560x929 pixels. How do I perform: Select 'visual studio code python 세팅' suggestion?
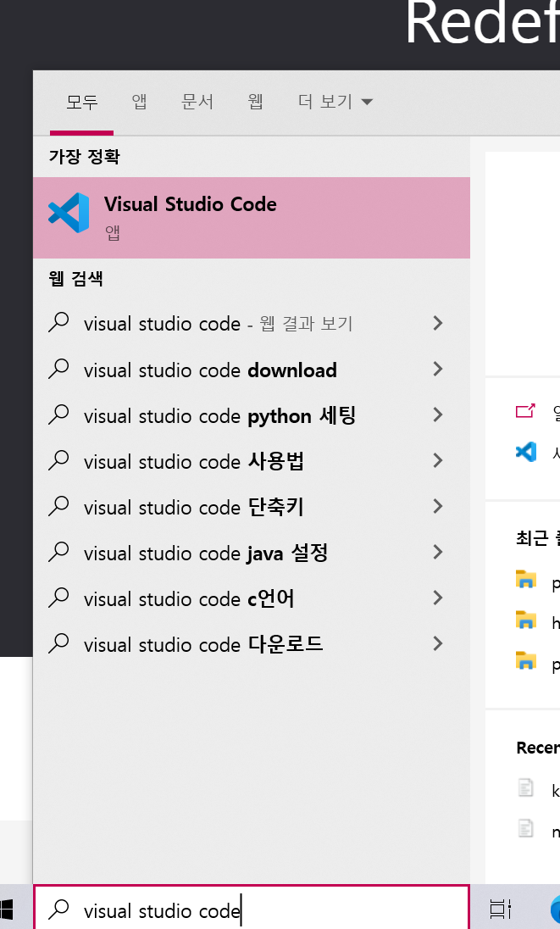[x=252, y=415]
